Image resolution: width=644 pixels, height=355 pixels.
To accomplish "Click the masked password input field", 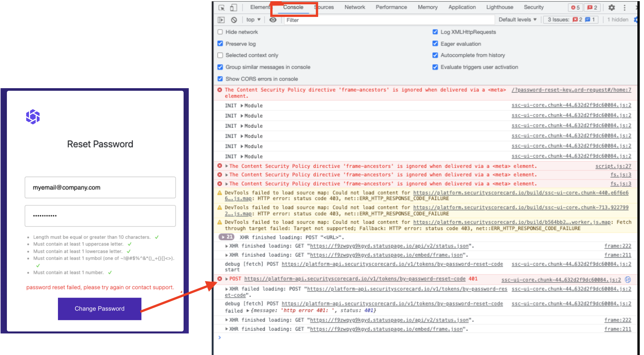I will tap(100, 216).
